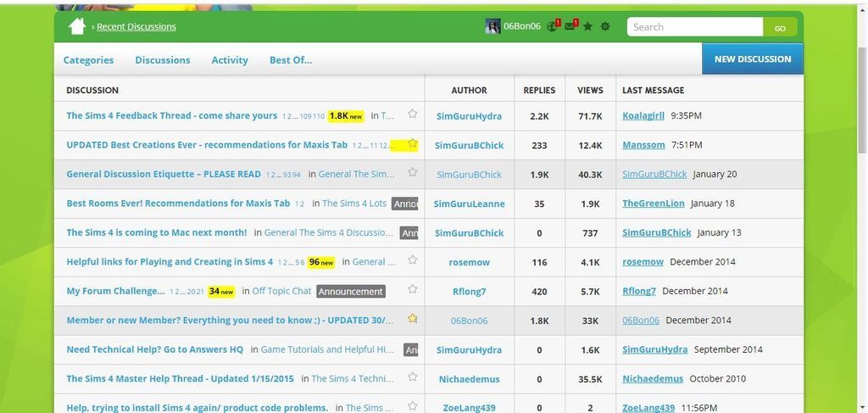Click the GO search button
Viewport: 868px width, 413px height.
[x=780, y=27]
